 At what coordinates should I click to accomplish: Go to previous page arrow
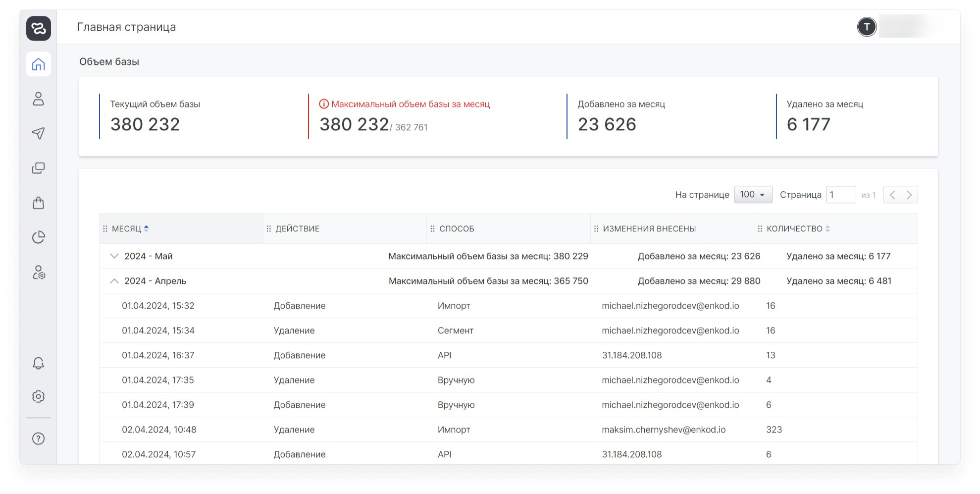[x=892, y=195]
